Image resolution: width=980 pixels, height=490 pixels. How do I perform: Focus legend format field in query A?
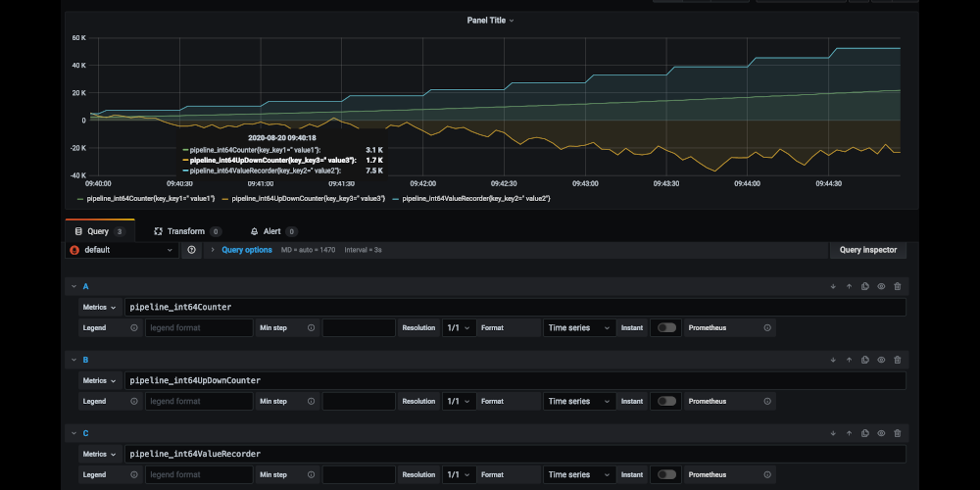click(x=199, y=327)
